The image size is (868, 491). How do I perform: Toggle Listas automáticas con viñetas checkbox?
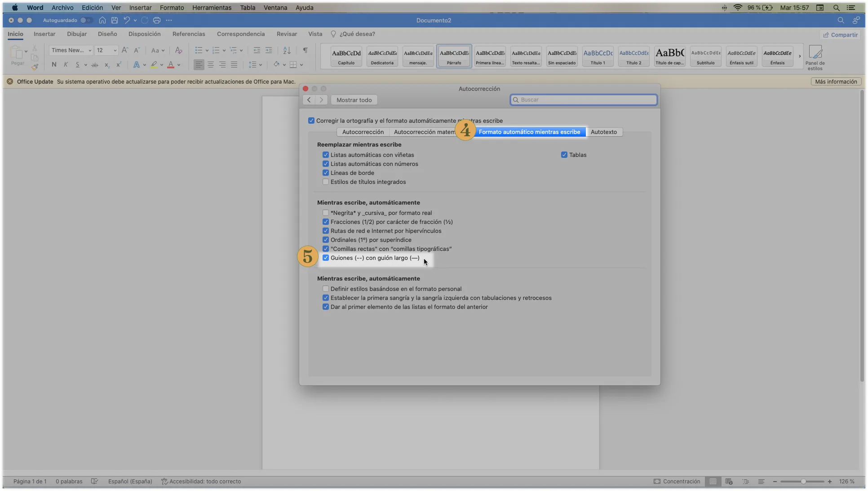pos(326,155)
